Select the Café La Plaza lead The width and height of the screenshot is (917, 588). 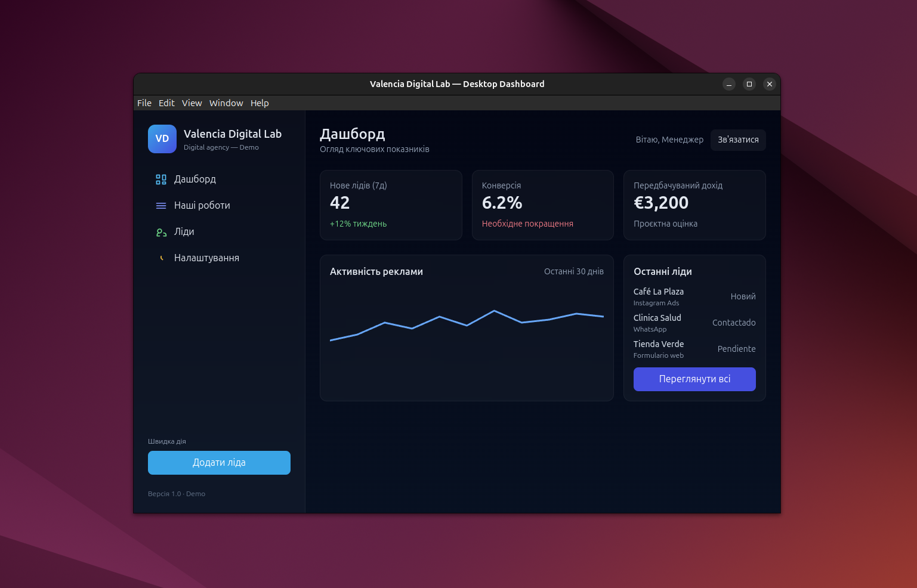click(694, 296)
